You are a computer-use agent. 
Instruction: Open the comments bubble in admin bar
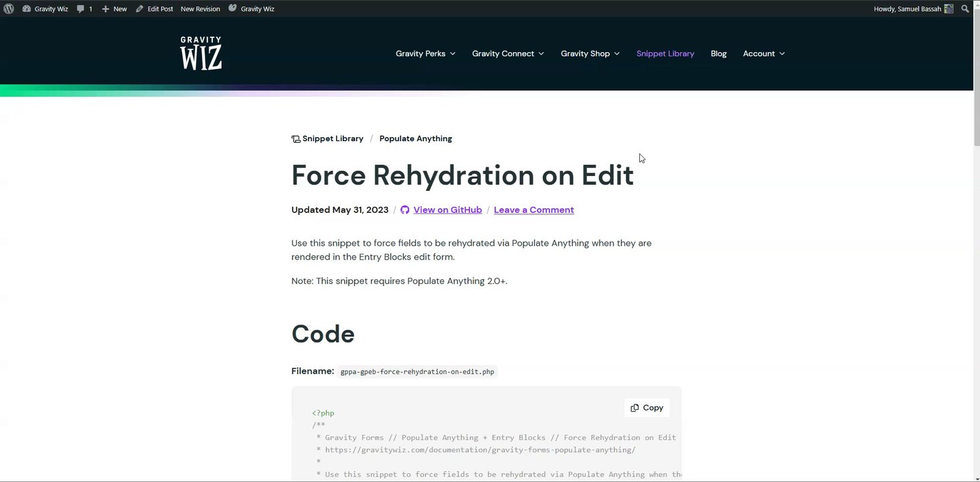tap(84, 9)
